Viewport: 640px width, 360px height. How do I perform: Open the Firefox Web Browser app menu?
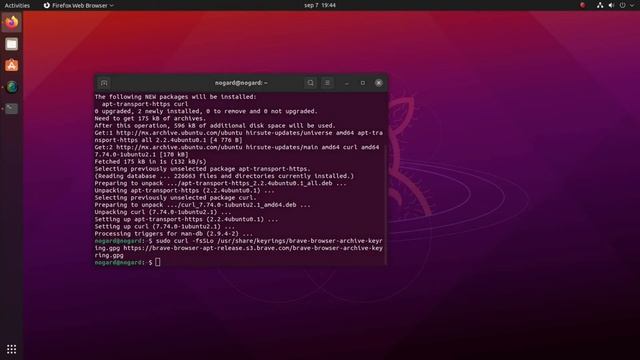coord(78,5)
